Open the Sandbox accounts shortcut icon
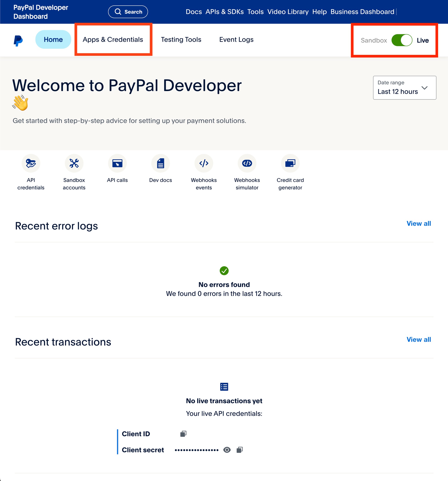 tap(74, 163)
